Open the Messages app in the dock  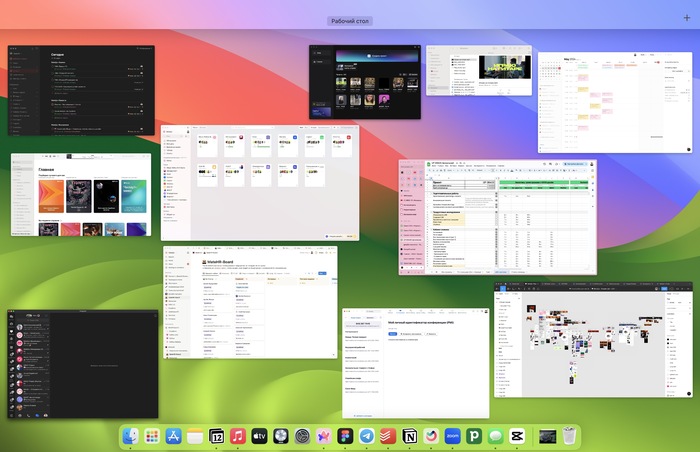pos(494,436)
